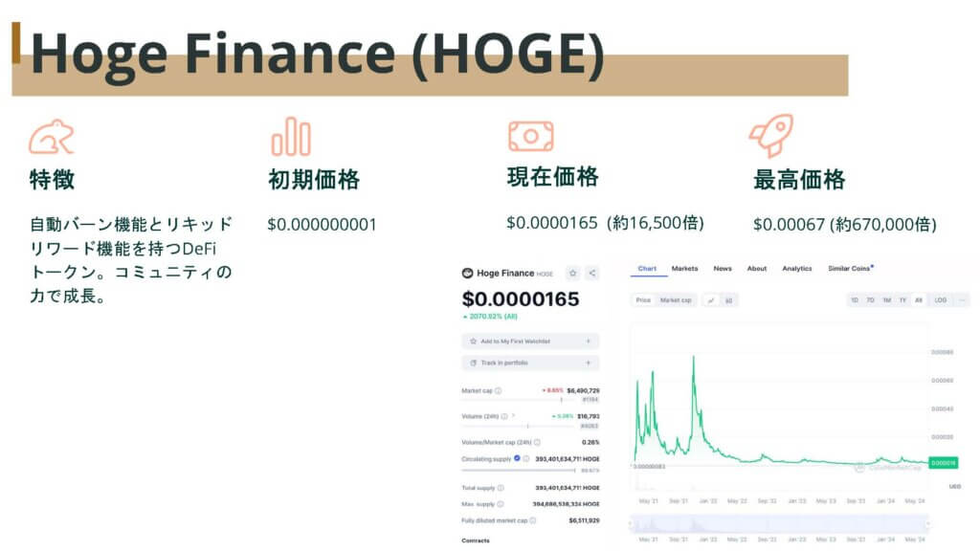The image size is (980, 551).
Task: Click the frog icon above 特徴
Action: pyautogui.click(x=52, y=137)
